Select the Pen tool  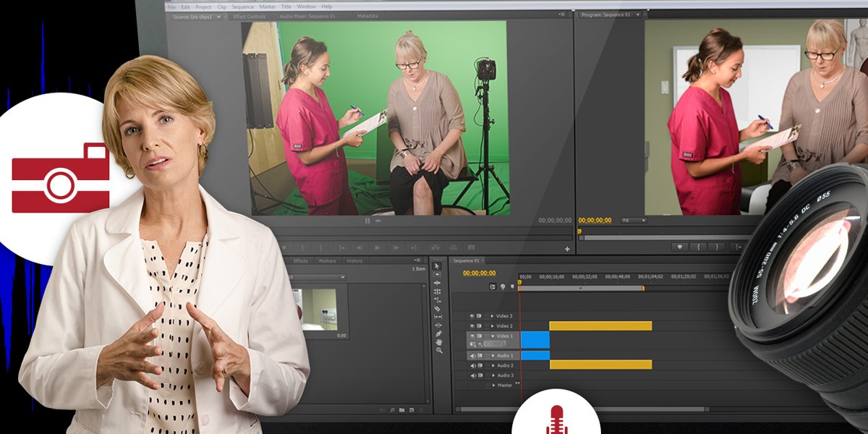pos(438,333)
